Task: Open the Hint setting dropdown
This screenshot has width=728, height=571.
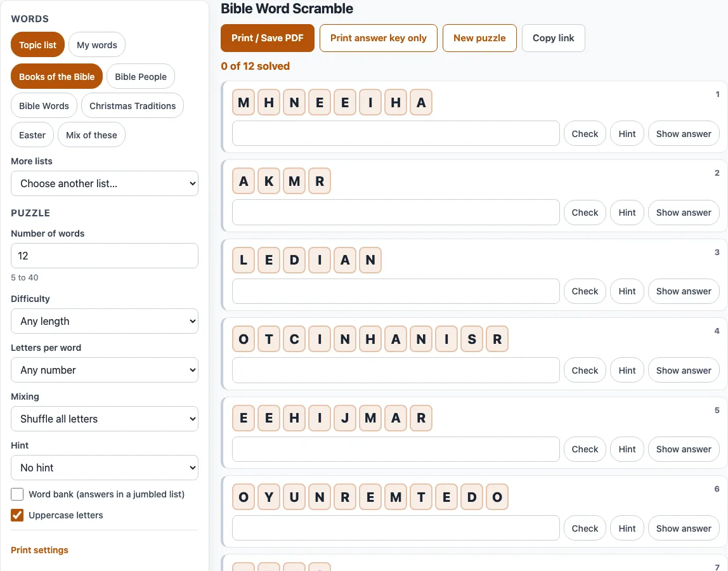Action: (105, 468)
